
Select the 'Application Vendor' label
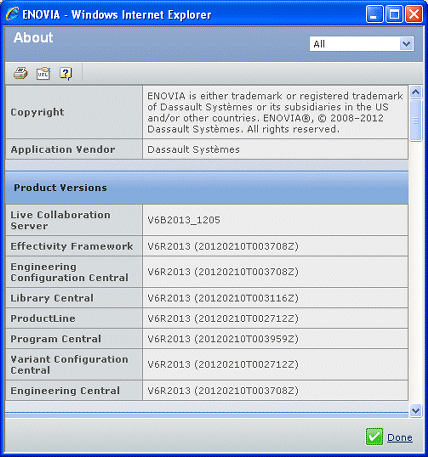point(63,149)
